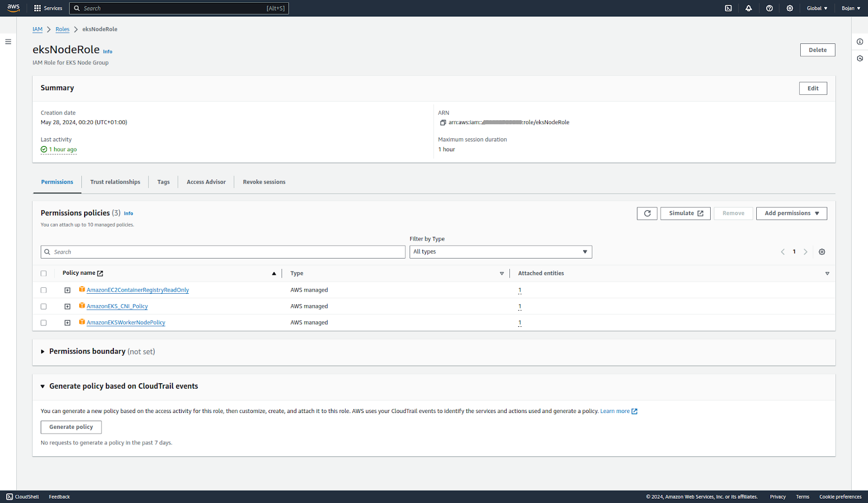Check the AmazonEKSWorkerNodePolicy row checkbox
Viewport: 868px width, 503px height.
point(43,323)
